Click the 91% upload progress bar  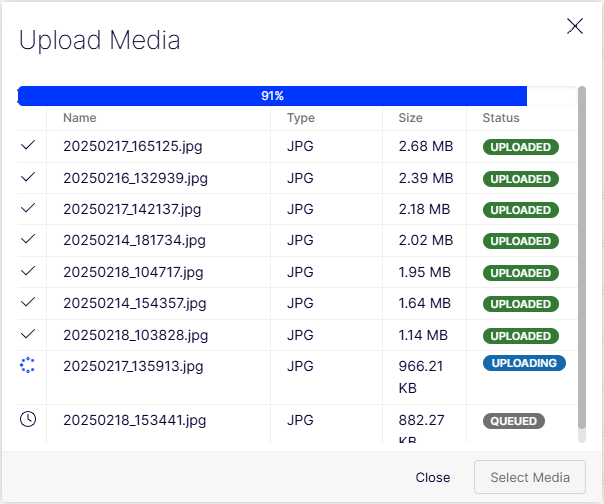tap(297, 96)
